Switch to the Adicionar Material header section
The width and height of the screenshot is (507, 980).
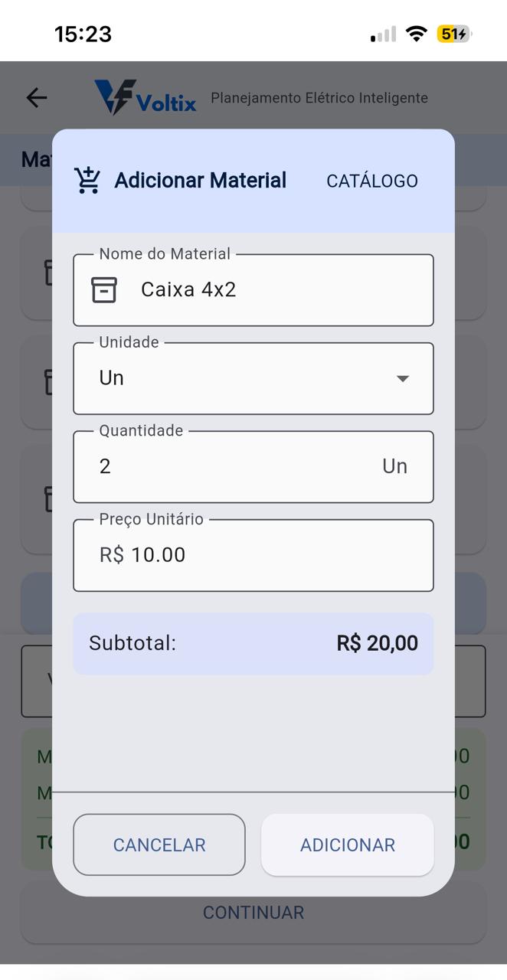[x=200, y=180]
